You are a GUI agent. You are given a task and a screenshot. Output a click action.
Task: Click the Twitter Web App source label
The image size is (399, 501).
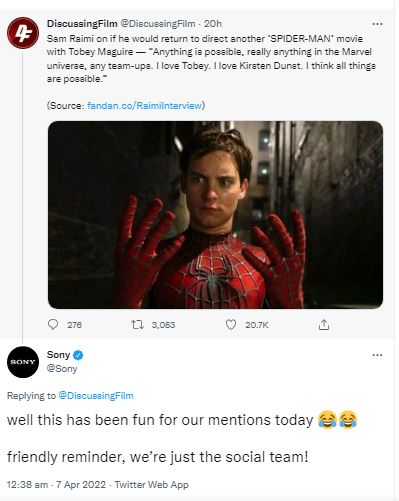[x=152, y=485]
